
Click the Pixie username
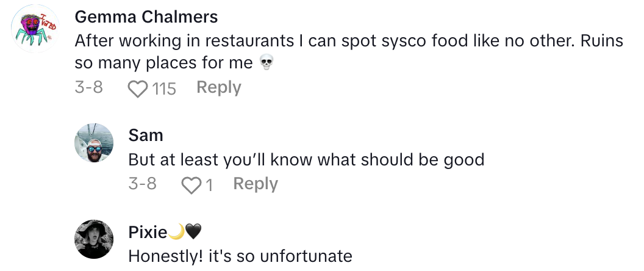(x=146, y=232)
